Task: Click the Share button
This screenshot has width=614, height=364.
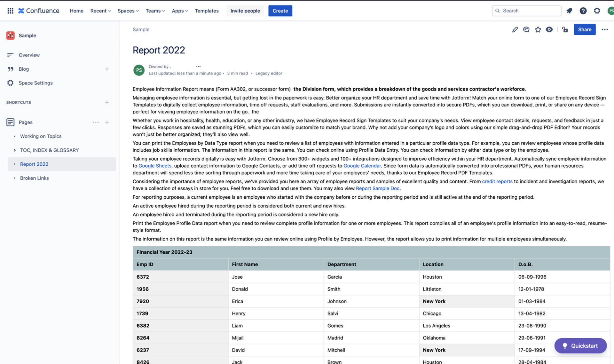Action: click(585, 30)
